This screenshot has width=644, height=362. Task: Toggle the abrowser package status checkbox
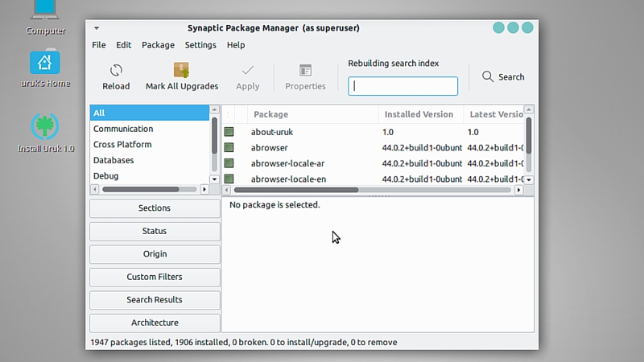point(229,147)
